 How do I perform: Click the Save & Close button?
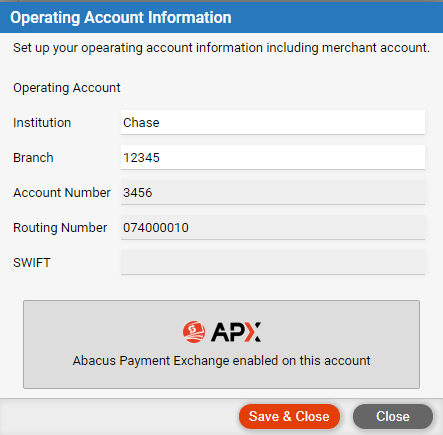click(289, 416)
